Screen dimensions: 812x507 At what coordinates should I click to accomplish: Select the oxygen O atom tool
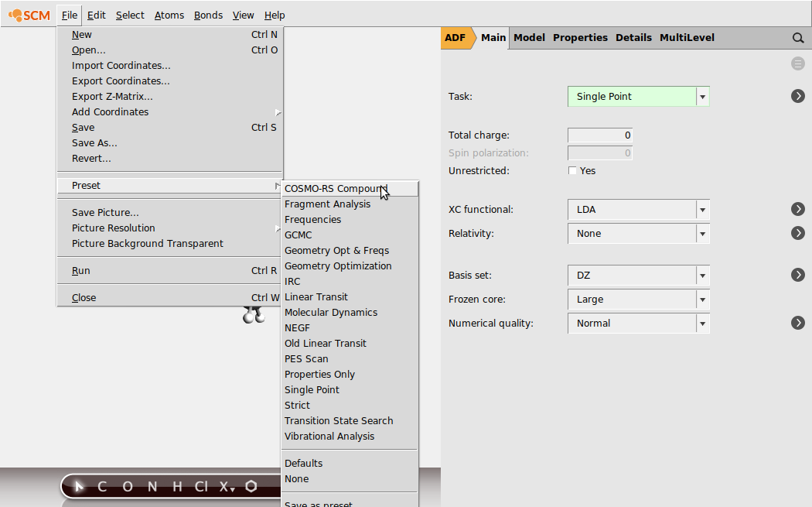(128, 487)
